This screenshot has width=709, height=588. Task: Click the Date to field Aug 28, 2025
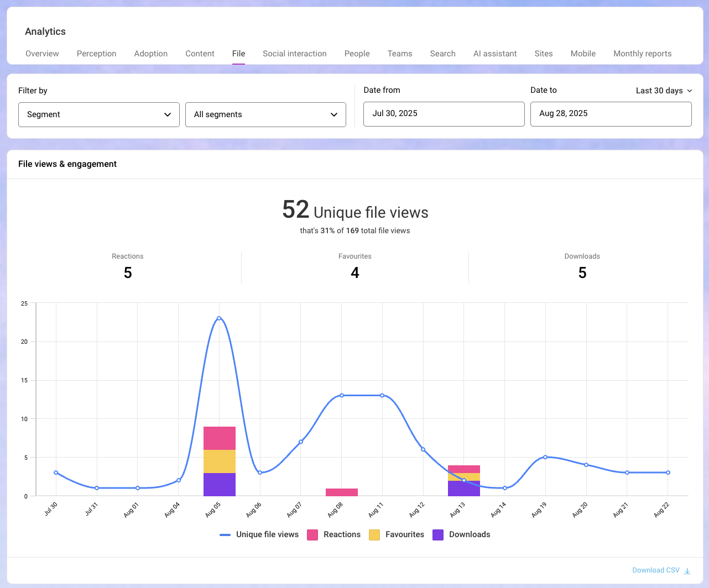point(611,114)
